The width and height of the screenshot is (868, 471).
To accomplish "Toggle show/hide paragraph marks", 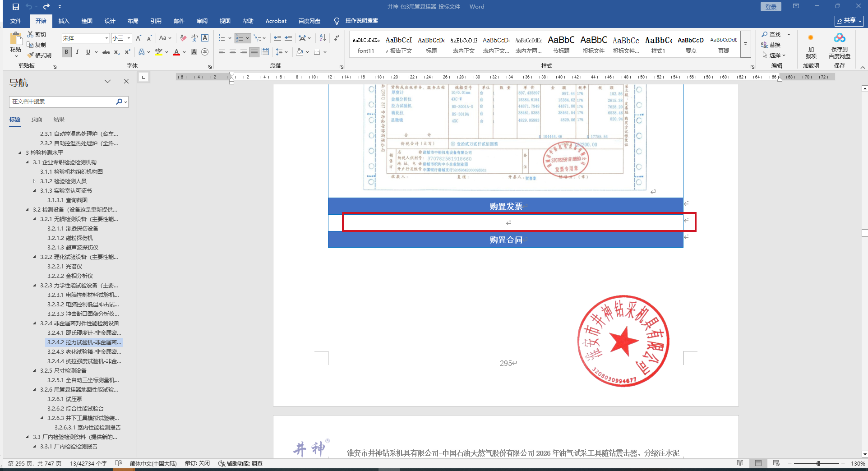I will coord(337,38).
